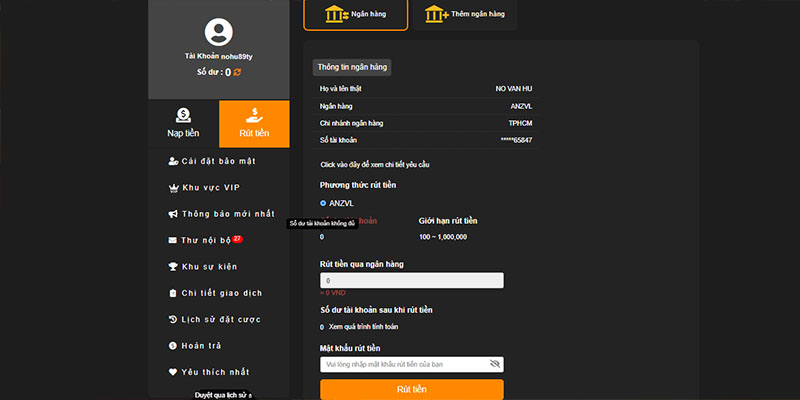Image resolution: width=800 pixels, height=400 pixels.
Task: Switch to the Nạp tiền tab
Action: click(x=183, y=124)
